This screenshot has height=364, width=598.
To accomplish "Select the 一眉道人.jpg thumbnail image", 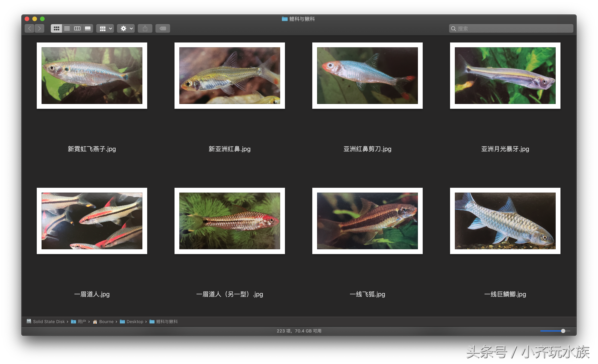I will [92, 221].
